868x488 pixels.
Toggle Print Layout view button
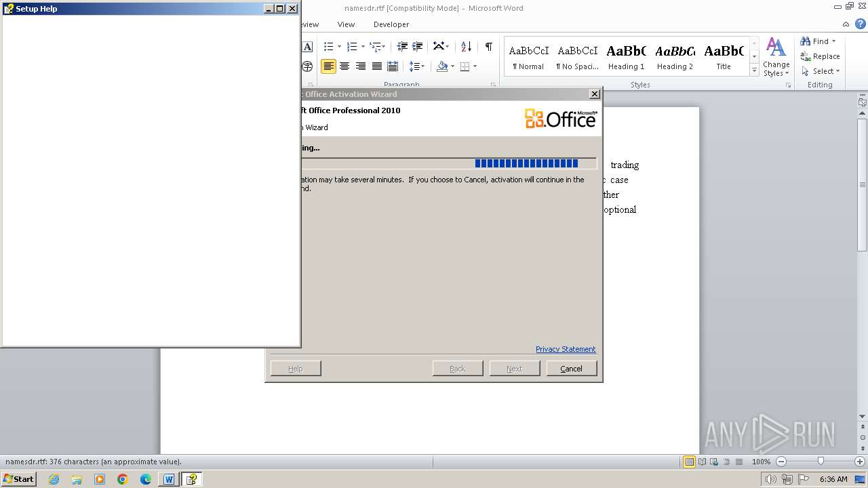pos(689,462)
